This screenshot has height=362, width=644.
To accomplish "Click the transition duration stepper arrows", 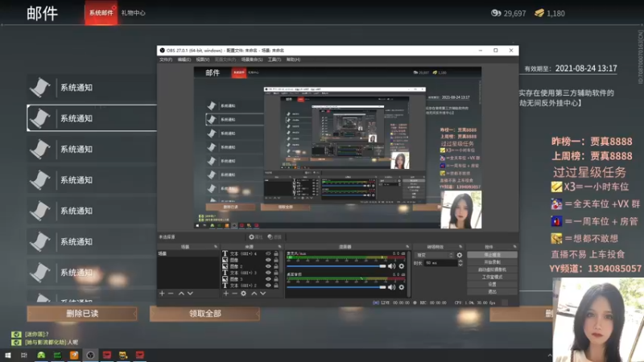I will click(x=460, y=263).
